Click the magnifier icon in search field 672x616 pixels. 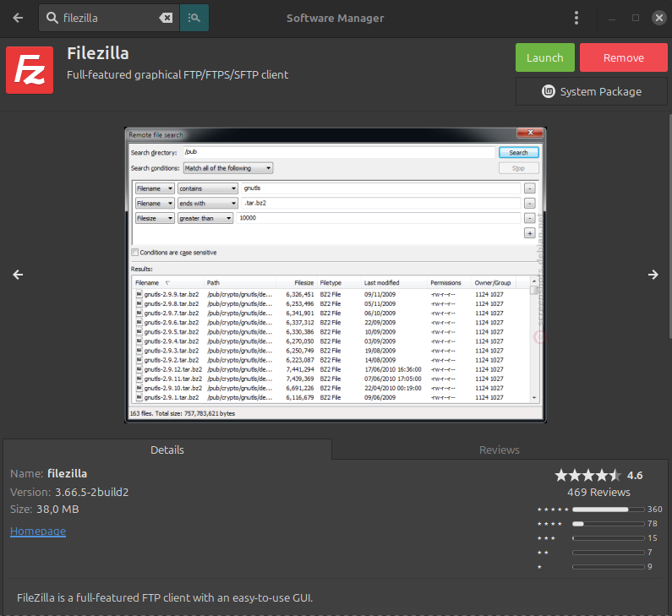tap(52, 18)
